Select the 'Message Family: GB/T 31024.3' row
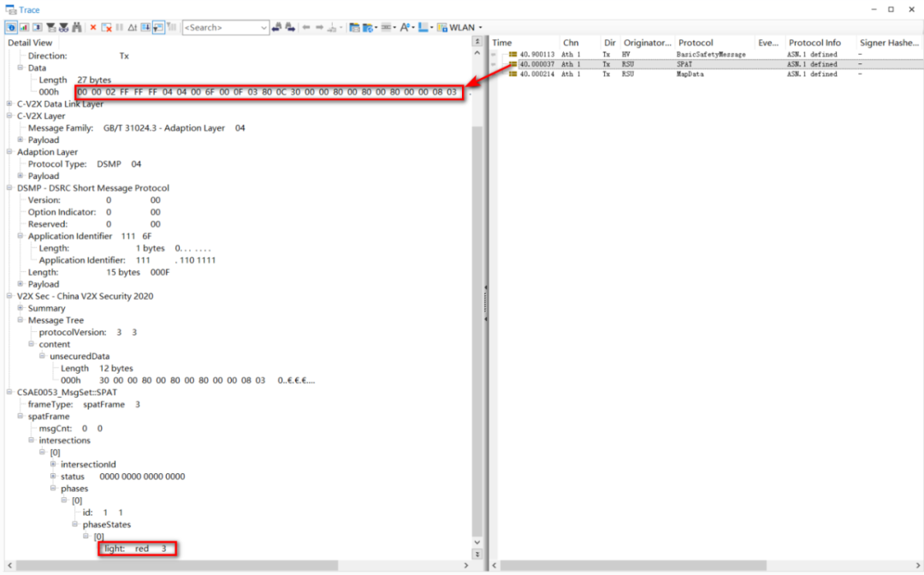This screenshot has height=575, width=924. point(137,127)
